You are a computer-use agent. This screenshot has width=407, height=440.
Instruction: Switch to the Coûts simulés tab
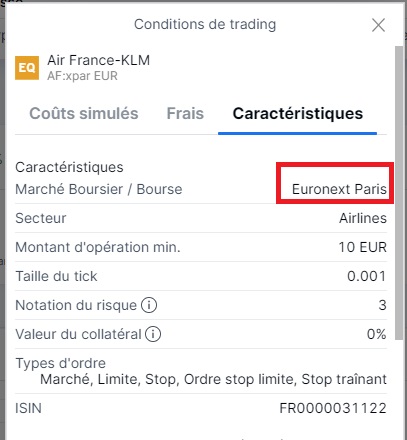coord(84,113)
